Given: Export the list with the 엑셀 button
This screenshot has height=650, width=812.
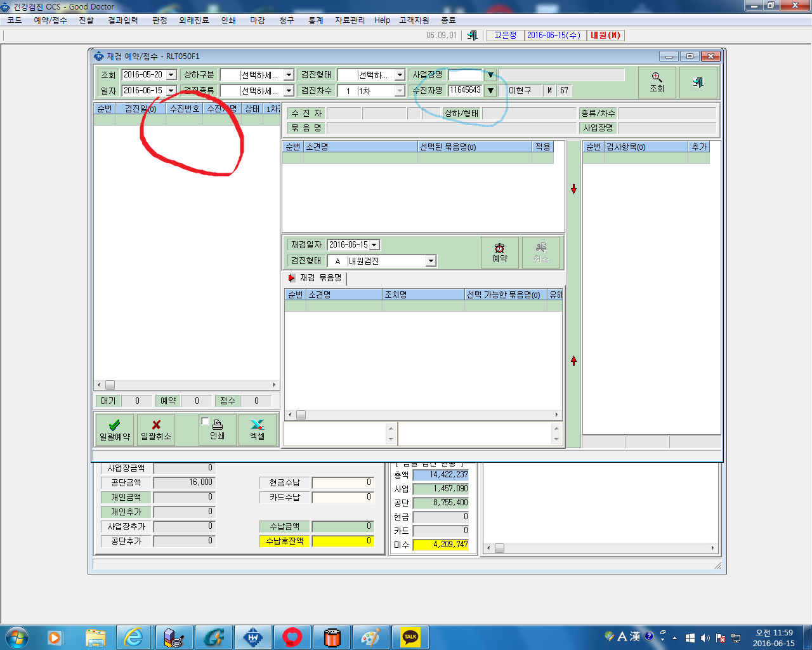Looking at the screenshot, I should [x=258, y=430].
